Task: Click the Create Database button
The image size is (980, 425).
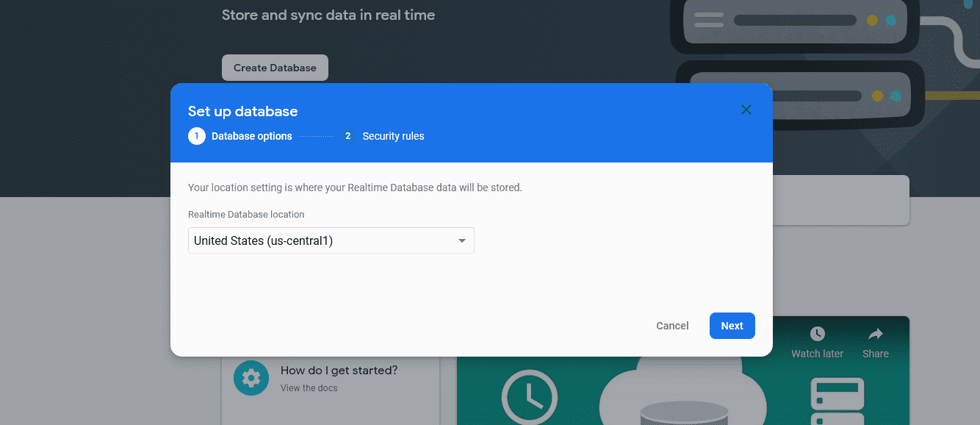Action: pyautogui.click(x=275, y=68)
